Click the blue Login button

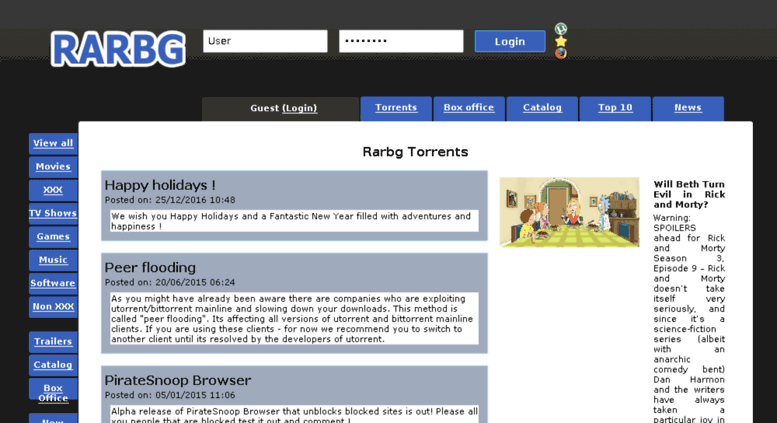pos(510,42)
